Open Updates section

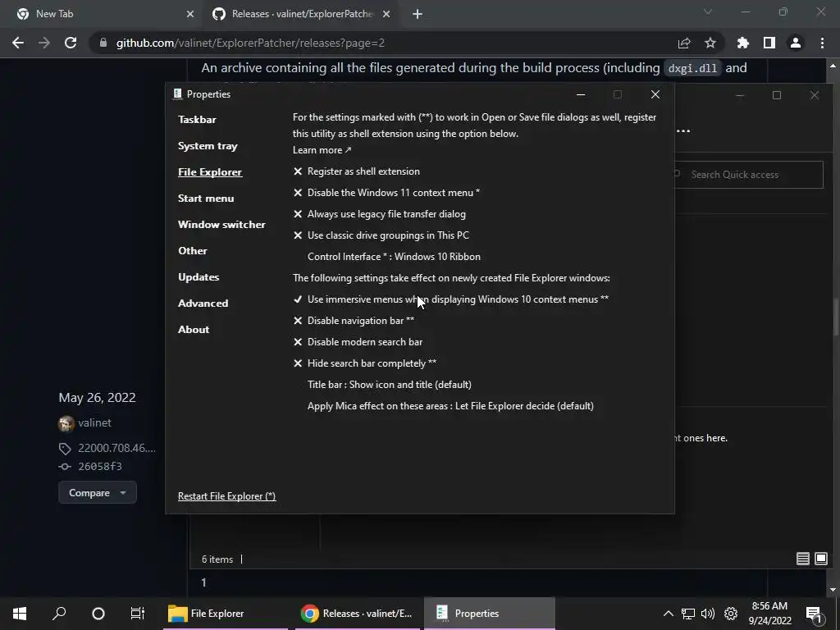click(199, 277)
